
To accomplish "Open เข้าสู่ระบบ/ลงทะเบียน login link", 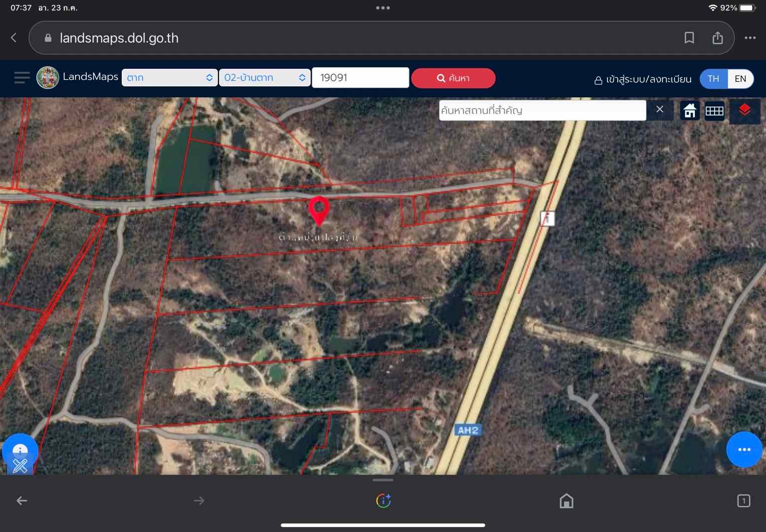I will pyautogui.click(x=643, y=79).
